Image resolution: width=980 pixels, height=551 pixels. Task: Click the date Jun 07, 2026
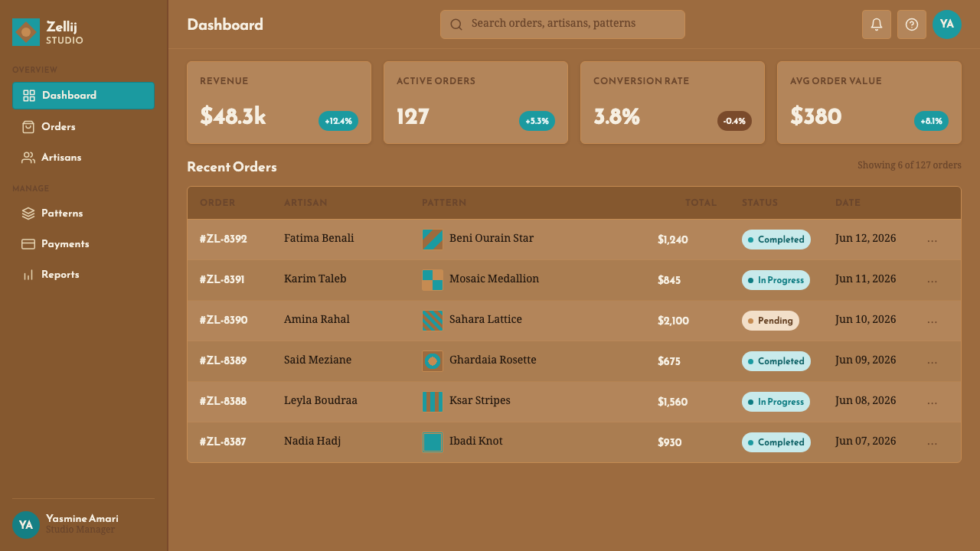[866, 442]
